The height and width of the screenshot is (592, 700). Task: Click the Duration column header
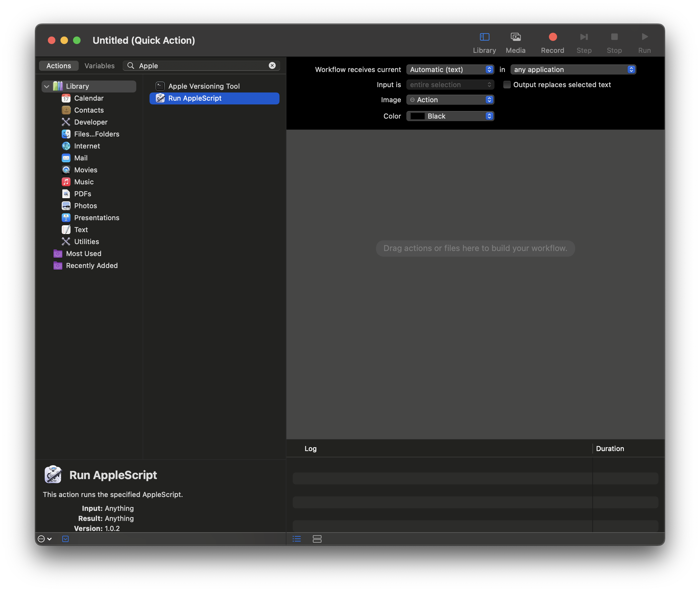click(x=610, y=449)
